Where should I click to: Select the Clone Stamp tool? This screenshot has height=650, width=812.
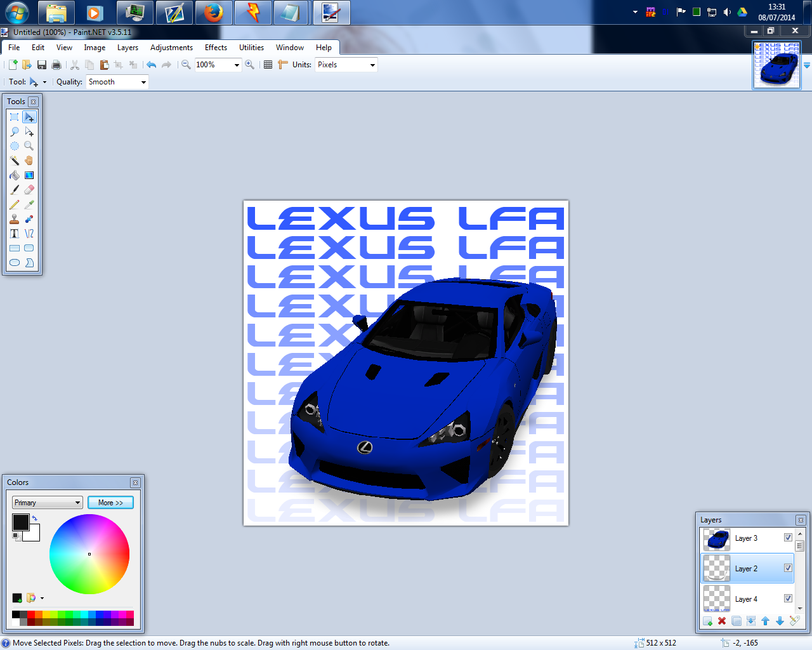(15, 219)
